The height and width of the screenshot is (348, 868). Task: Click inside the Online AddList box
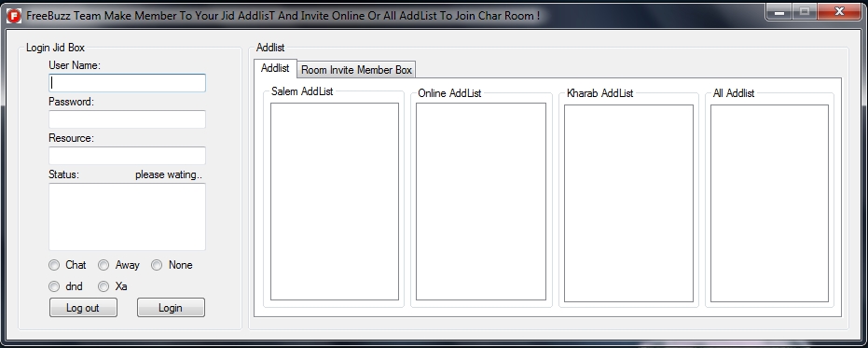pos(481,202)
